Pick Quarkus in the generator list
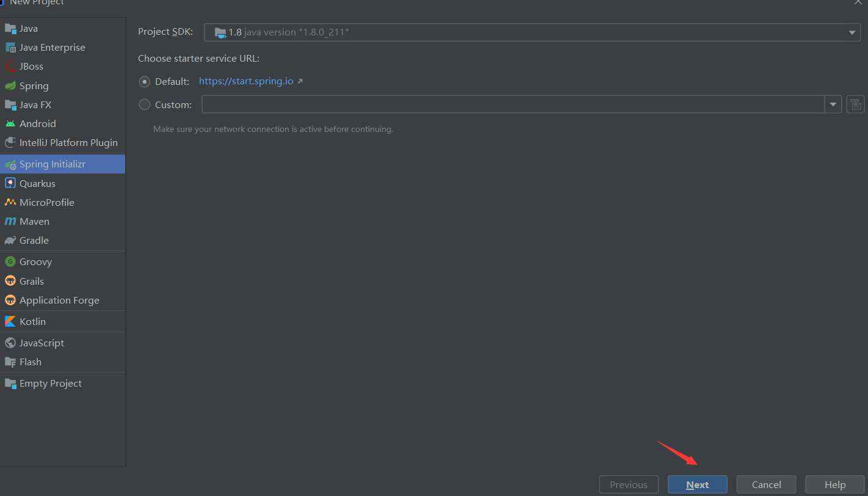The image size is (868, 496). [62, 183]
